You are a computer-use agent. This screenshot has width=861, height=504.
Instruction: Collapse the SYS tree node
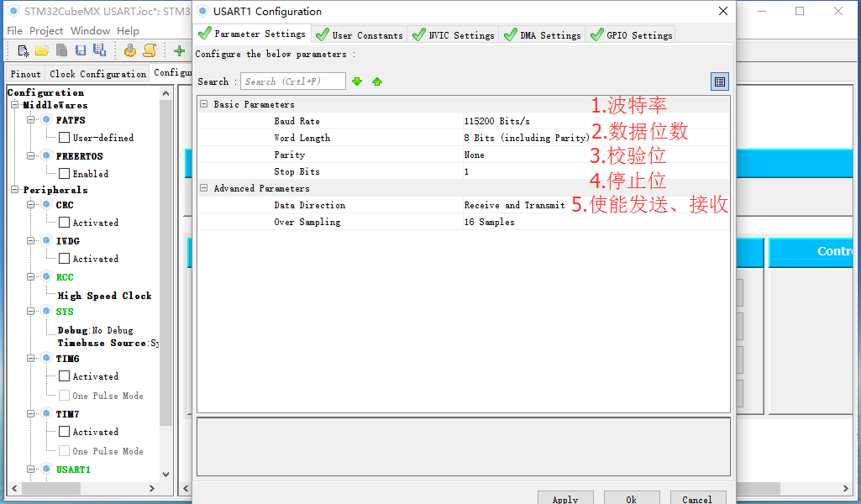[x=31, y=312]
